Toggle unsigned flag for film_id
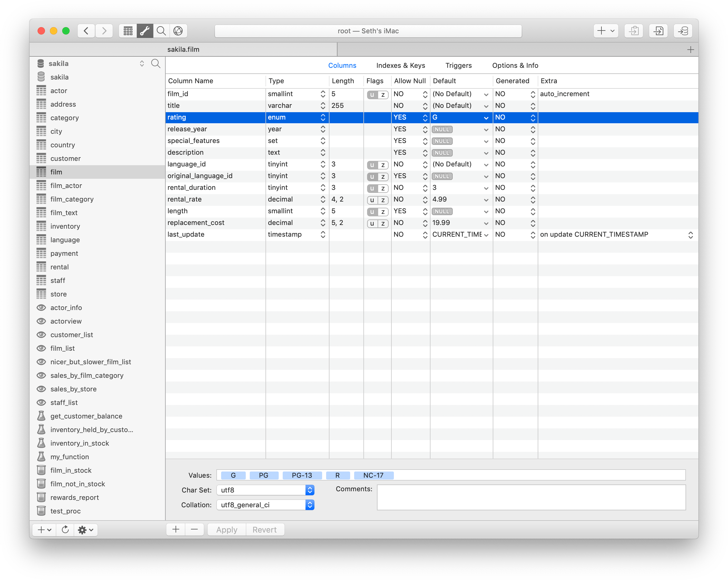728x580 pixels. 372,95
